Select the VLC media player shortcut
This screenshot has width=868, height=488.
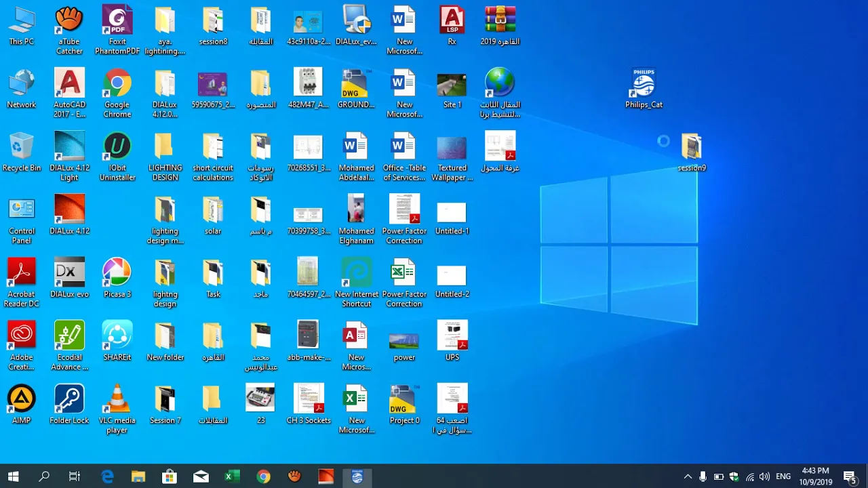(117, 409)
